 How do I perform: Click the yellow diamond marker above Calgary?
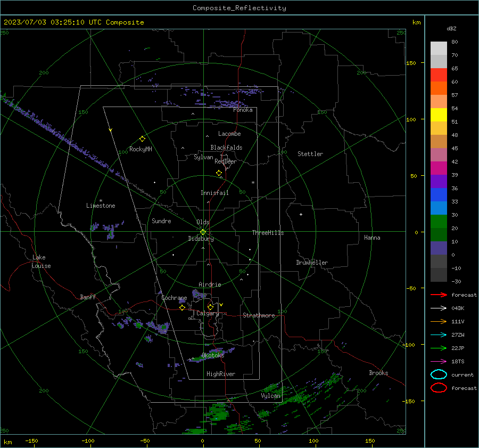click(x=210, y=307)
